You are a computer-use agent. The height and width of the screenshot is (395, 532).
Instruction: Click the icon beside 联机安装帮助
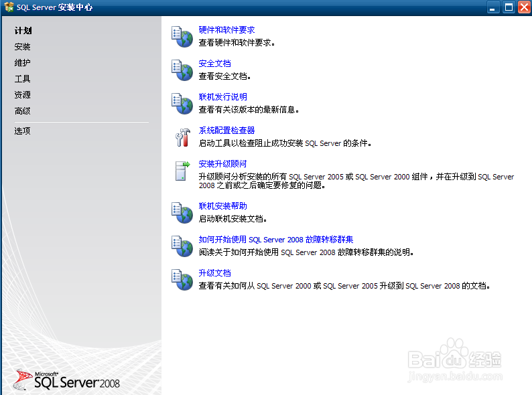(182, 213)
